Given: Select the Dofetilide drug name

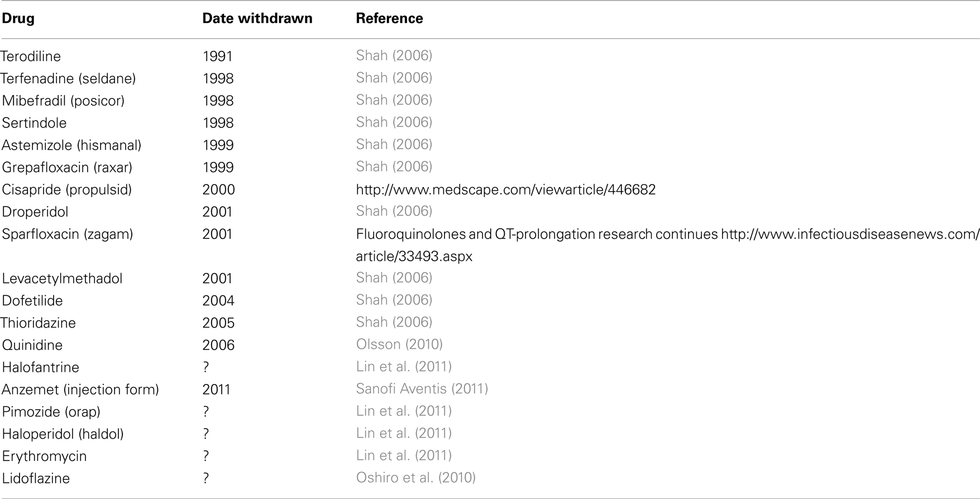Looking at the screenshot, I should pyautogui.click(x=32, y=300).
